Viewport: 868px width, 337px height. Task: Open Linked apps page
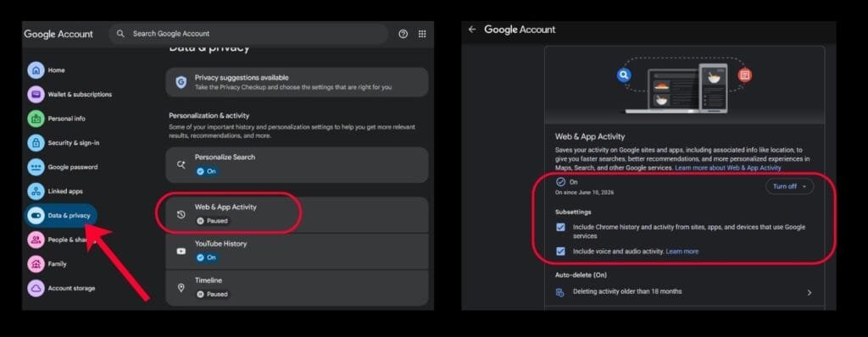click(65, 191)
